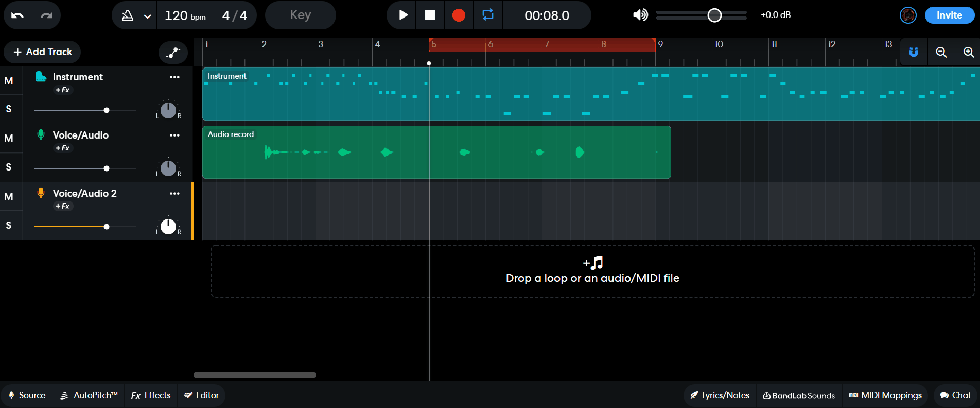Open the AutoPitch tab
980x408 pixels.
point(89,395)
